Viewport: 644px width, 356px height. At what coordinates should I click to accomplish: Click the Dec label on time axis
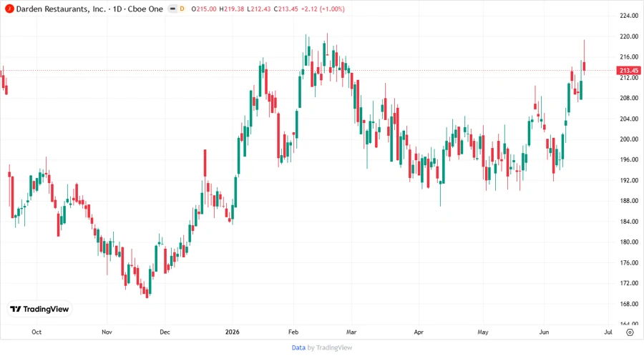point(165,332)
